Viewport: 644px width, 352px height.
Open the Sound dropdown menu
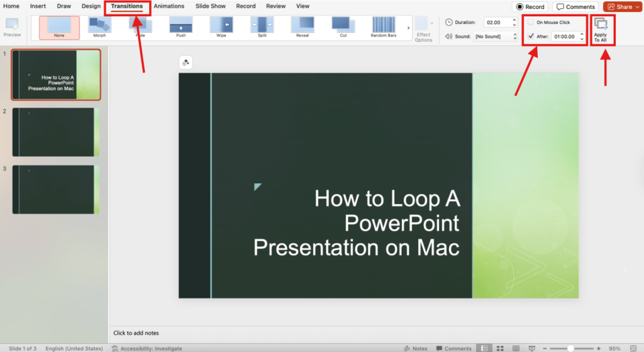coord(496,37)
